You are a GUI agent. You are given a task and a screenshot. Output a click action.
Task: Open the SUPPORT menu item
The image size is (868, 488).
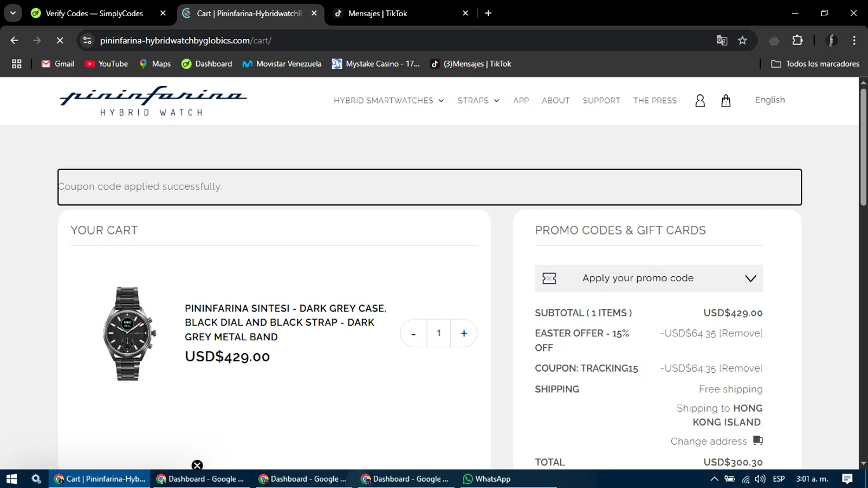(601, 101)
